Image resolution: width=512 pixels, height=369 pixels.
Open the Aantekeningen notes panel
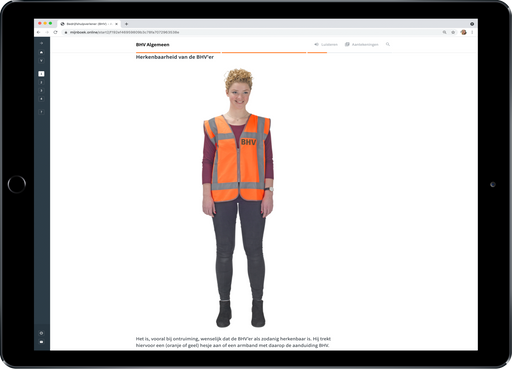tap(362, 44)
